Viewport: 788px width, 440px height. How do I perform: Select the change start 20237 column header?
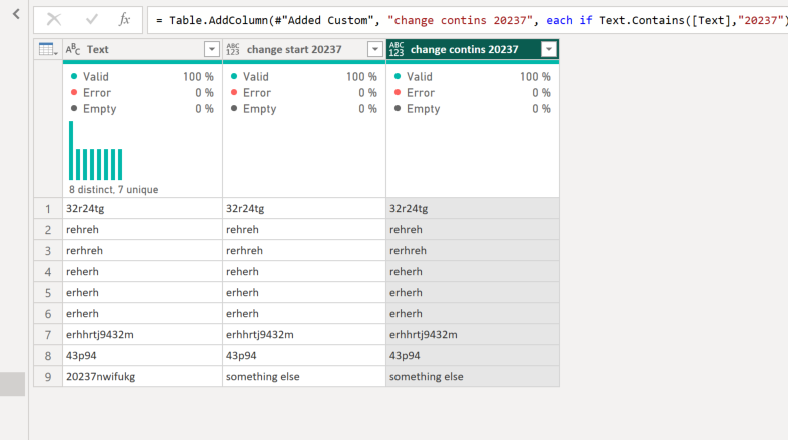304,49
